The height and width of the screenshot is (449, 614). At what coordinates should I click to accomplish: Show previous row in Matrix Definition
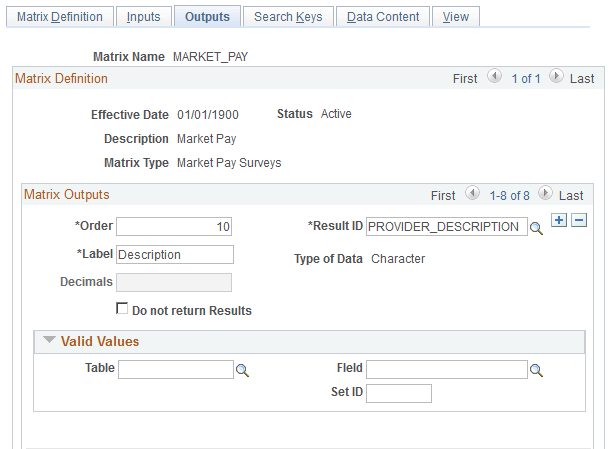[494, 76]
